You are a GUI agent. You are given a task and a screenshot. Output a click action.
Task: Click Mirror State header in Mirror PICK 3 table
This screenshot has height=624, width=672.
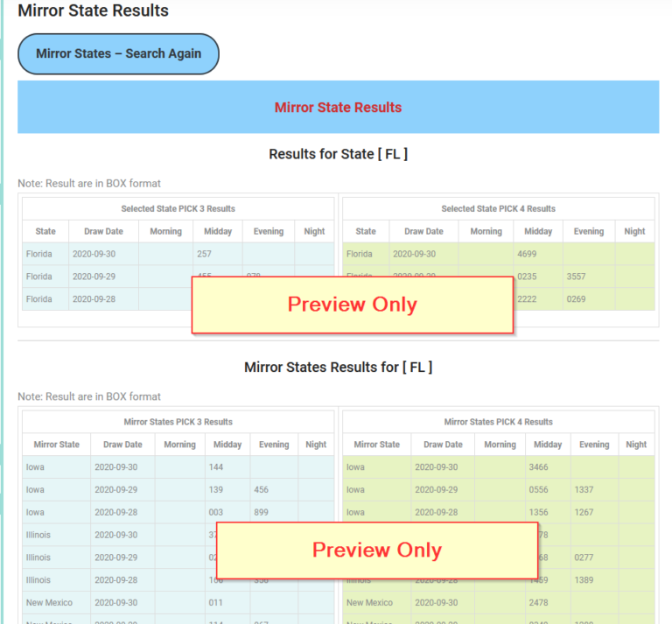[x=57, y=445]
